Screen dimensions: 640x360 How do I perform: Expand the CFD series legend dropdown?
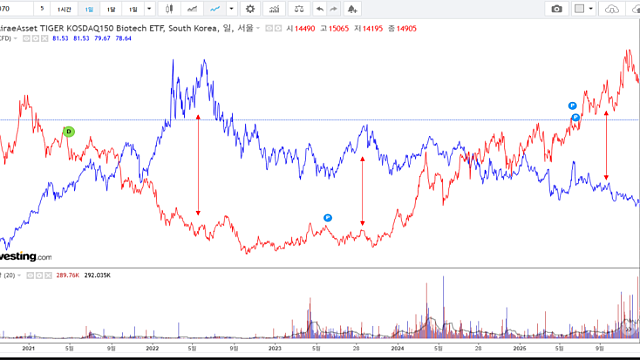point(16,38)
